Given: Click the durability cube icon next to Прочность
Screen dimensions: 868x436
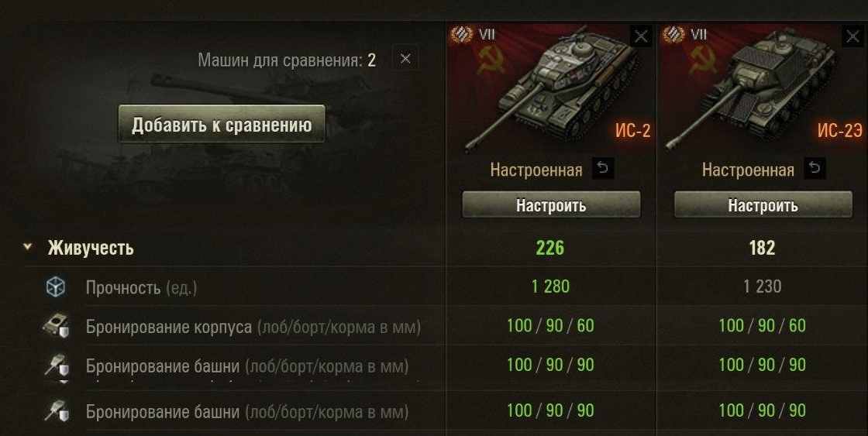Looking at the screenshot, I should [55, 287].
